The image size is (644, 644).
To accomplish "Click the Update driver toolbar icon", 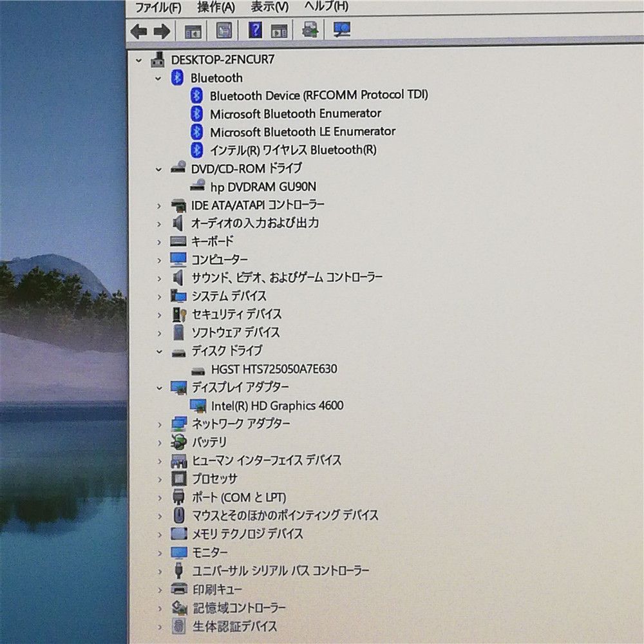I will coord(310,30).
